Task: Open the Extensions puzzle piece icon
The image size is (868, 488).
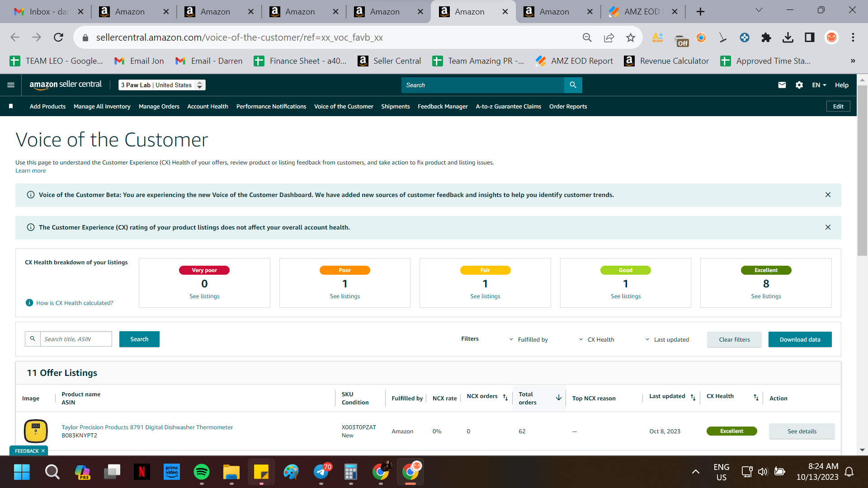Action: pos(766,38)
